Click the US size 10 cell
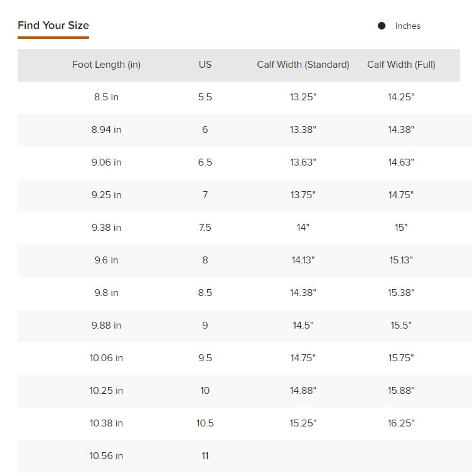472x476 pixels. [x=205, y=391]
